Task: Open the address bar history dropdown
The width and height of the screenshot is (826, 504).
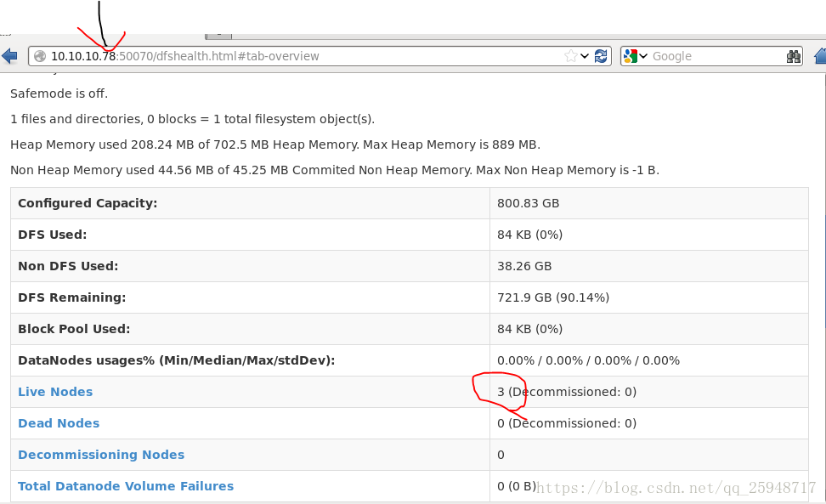Action: click(x=586, y=56)
